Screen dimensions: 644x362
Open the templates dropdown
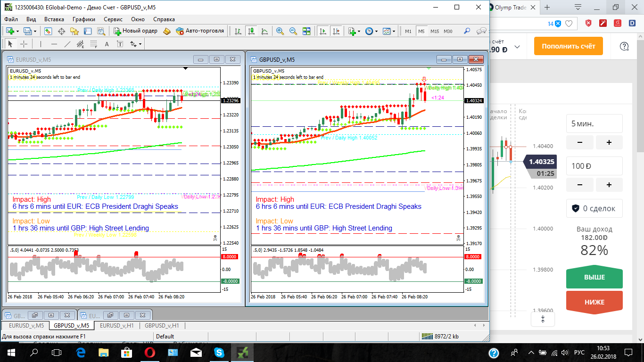(389, 31)
